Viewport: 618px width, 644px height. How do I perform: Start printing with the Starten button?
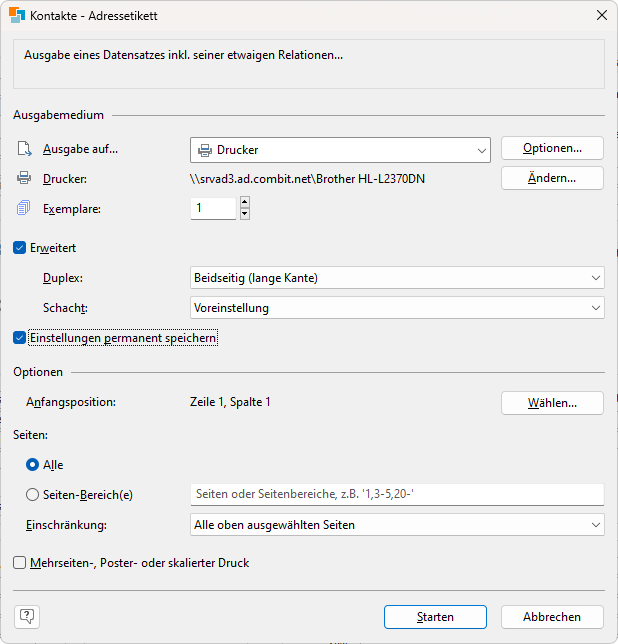(435, 617)
